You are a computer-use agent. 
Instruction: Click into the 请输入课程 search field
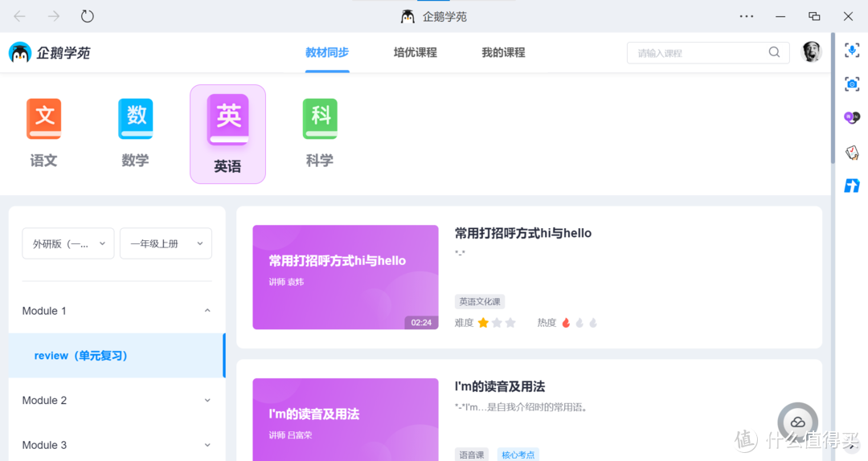(x=708, y=52)
